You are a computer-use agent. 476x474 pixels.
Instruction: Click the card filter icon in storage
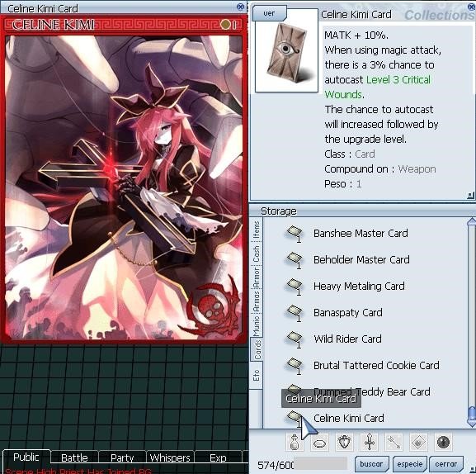pos(418,443)
